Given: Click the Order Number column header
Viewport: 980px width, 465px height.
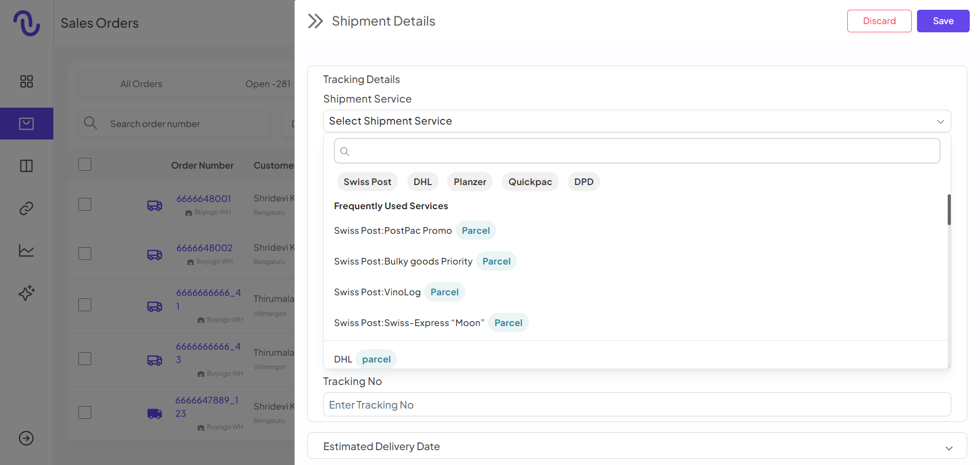Looking at the screenshot, I should pos(202,166).
